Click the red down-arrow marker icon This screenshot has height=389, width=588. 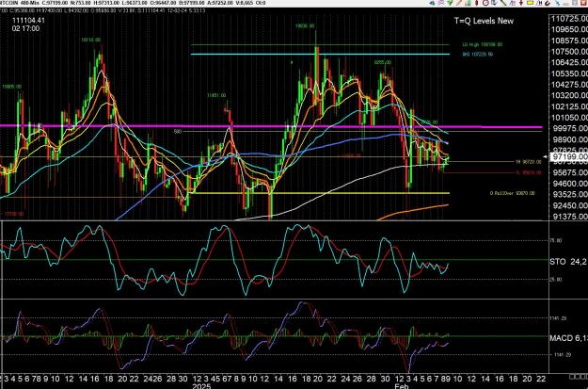[521, 3]
